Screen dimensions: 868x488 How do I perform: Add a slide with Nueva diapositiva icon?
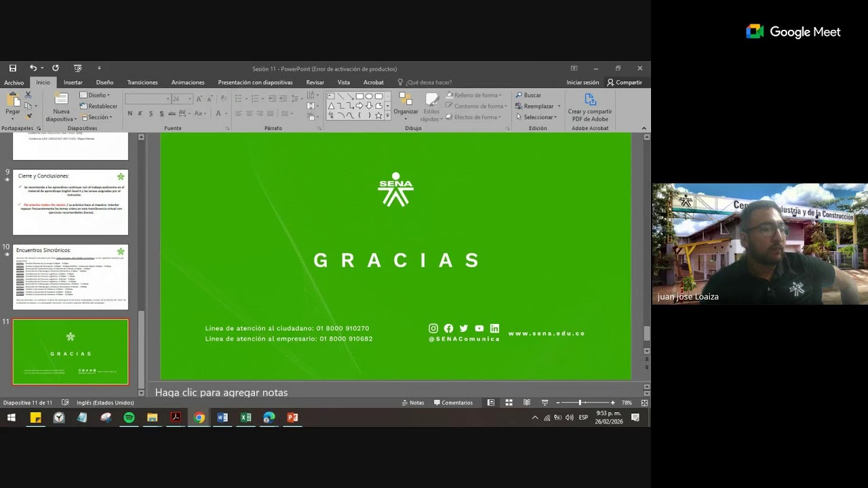(x=61, y=99)
